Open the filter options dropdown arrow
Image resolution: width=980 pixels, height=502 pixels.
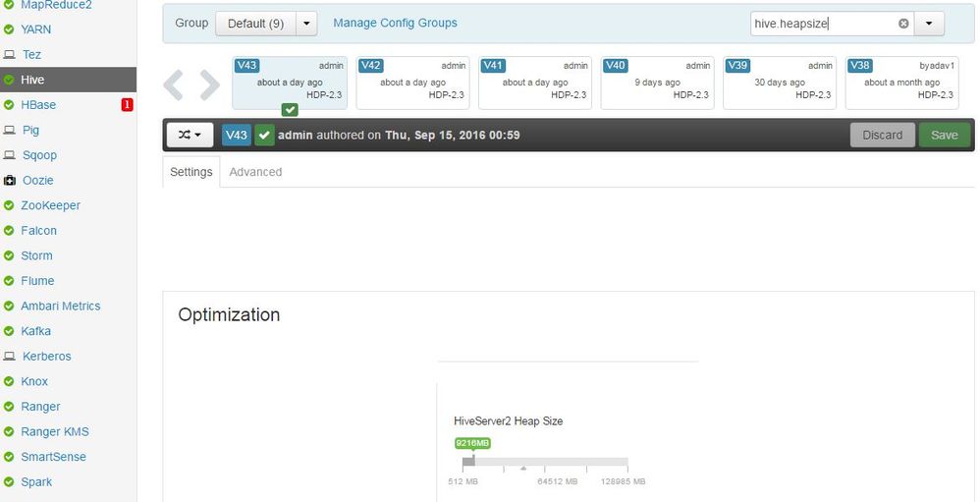pos(929,24)
